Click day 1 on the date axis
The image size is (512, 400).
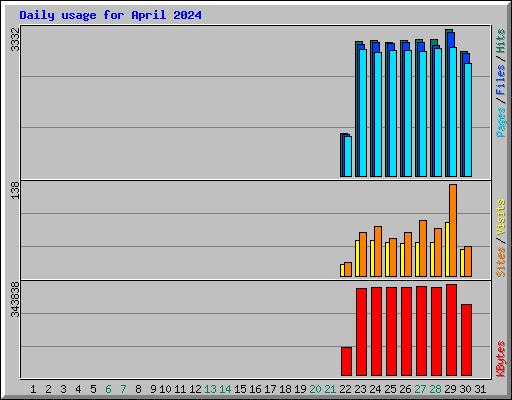(33, 389)
